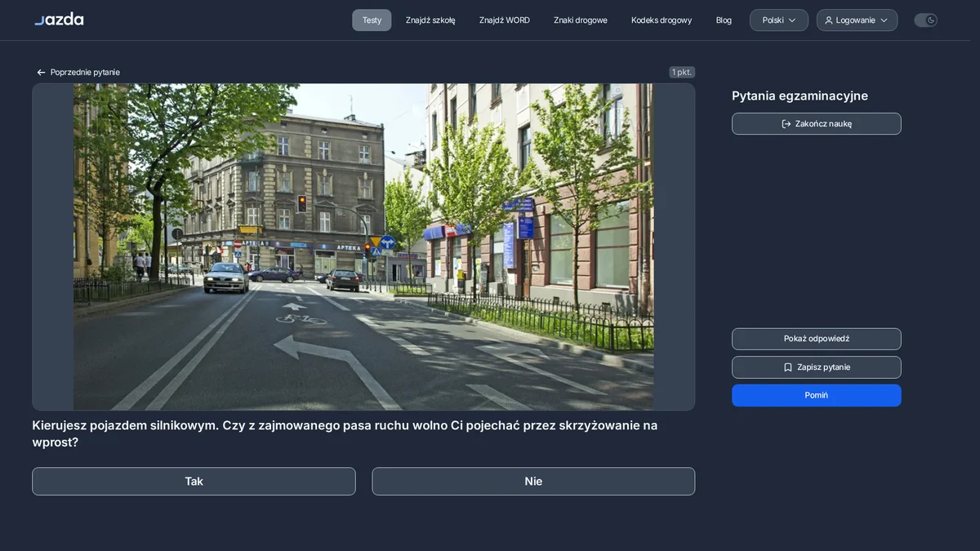Click the back arrow icon near Poprzednie pytanie
The height and width of the screenshot is (551, 980).
pyautogui.click(x=41, y=73)
